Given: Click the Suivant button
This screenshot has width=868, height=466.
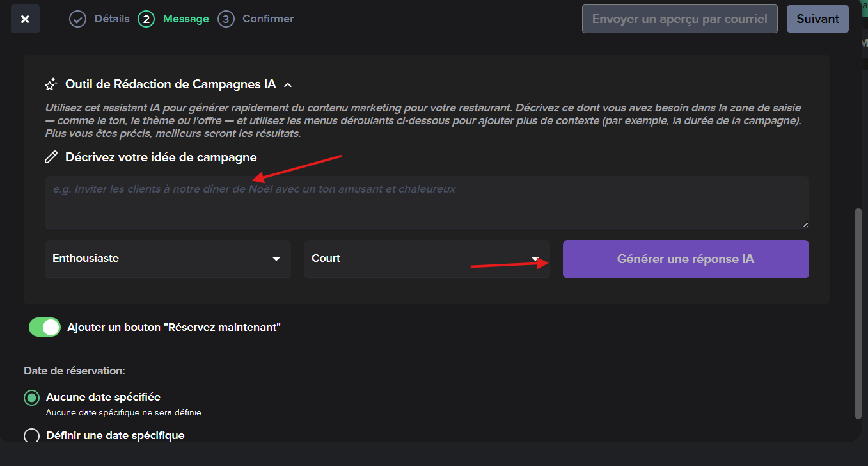Looking at the screenshot, I should point(817,19).
